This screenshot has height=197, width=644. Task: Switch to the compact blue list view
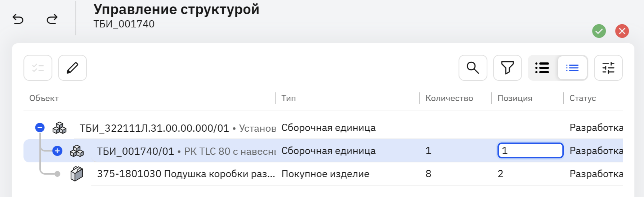pyautogui.click(x=572, y=68)
